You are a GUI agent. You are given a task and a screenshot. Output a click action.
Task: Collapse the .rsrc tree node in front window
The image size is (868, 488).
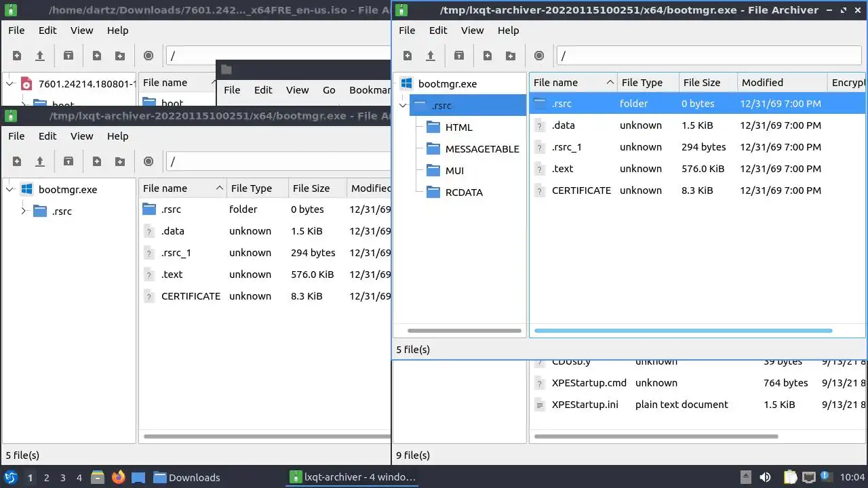(403, 106)
